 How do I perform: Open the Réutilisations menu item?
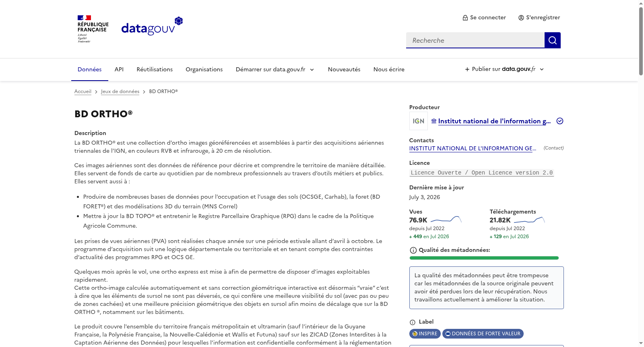point(155,69)
